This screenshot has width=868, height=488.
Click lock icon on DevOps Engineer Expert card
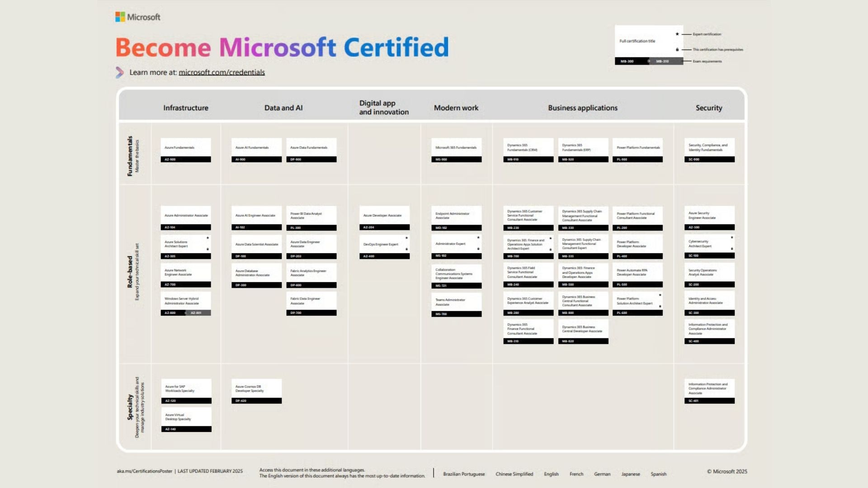406,249
